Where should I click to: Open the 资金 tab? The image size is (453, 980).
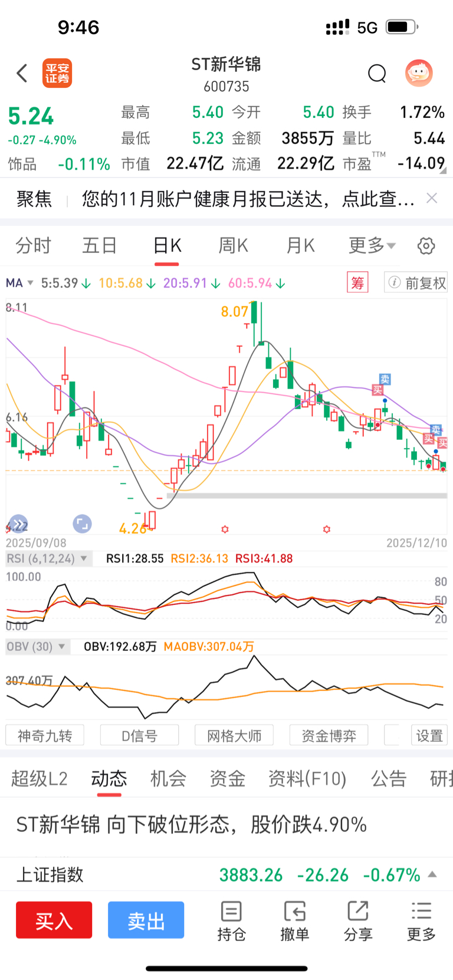tap(227, 778)
